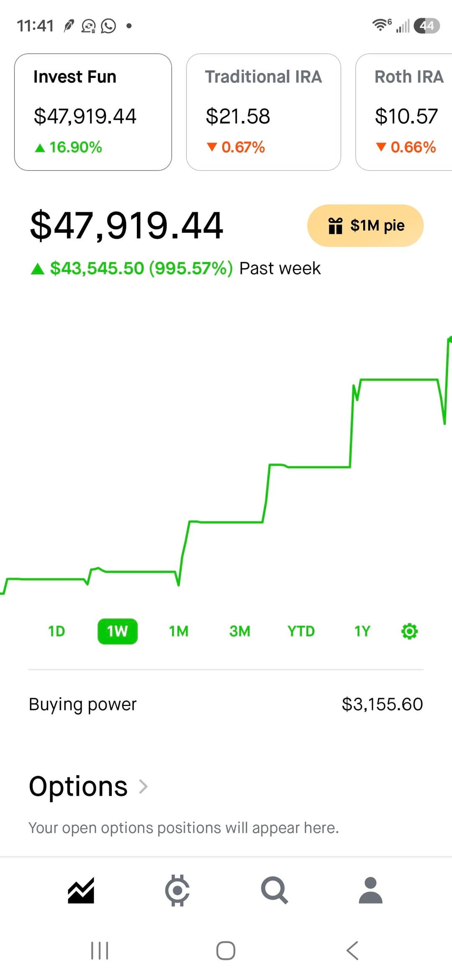Open the Traditional IRA account card

[x=263, y=112]
